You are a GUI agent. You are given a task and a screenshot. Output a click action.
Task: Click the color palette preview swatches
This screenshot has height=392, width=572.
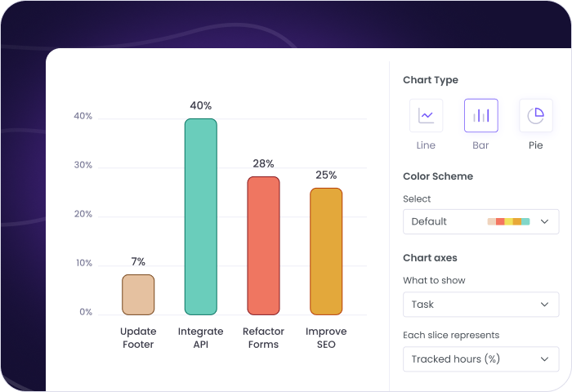(508, 221)
